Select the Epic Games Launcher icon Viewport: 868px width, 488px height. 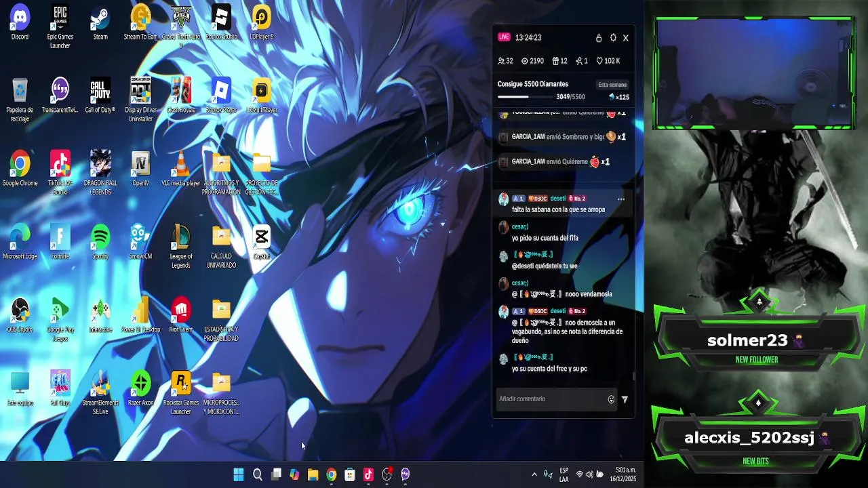60,27
